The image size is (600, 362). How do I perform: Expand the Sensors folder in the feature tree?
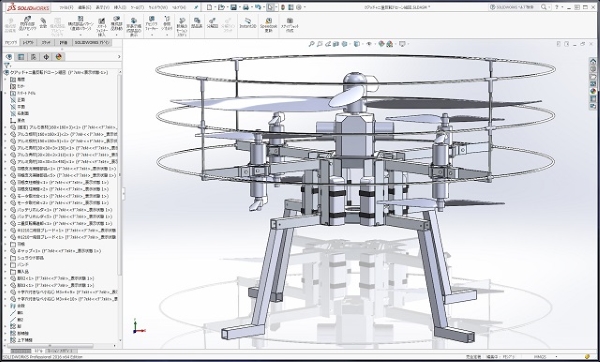(5, 86)
